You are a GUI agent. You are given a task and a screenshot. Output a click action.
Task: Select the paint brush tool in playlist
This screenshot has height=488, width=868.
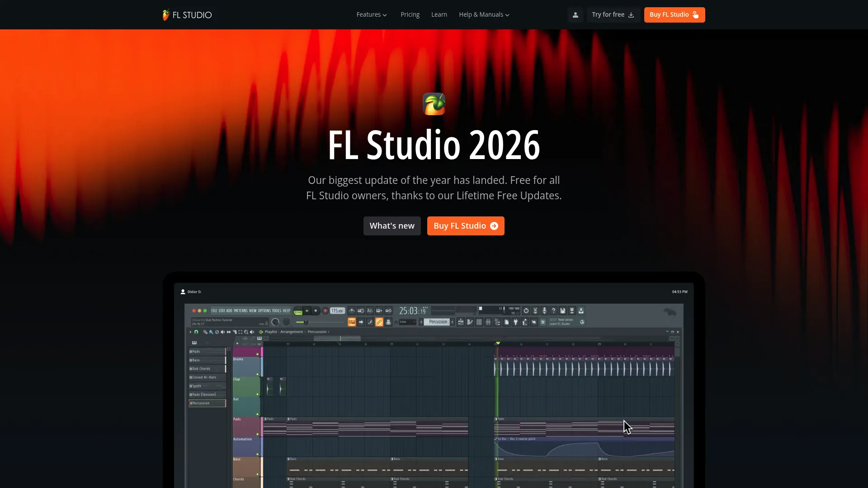[x=211, y=332]
